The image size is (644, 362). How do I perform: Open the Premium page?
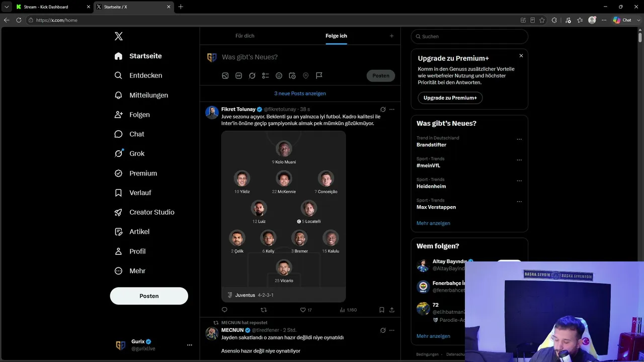coord(136,173)
